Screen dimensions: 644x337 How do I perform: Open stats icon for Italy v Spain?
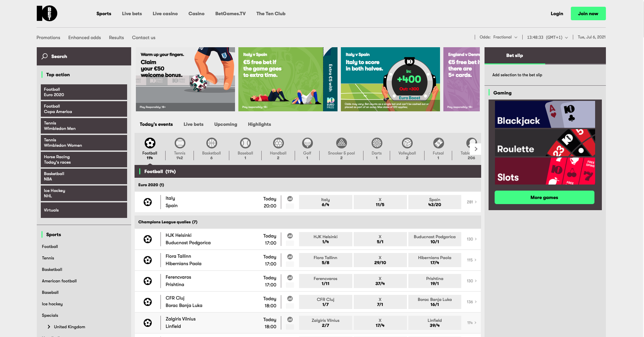(x=290, y=199)
